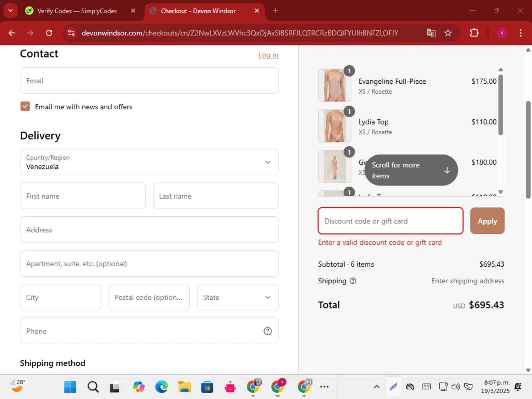The height and width of the screenshot is (399, 532).
Task: Open the purple feather tray icon
Action: tap(393, 387)
